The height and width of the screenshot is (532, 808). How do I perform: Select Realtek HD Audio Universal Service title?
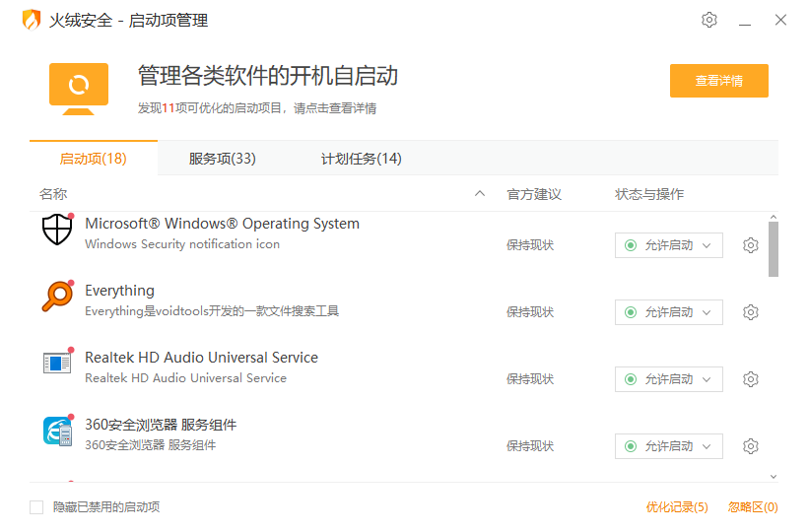pyautogui.click(x=201, y=358)
